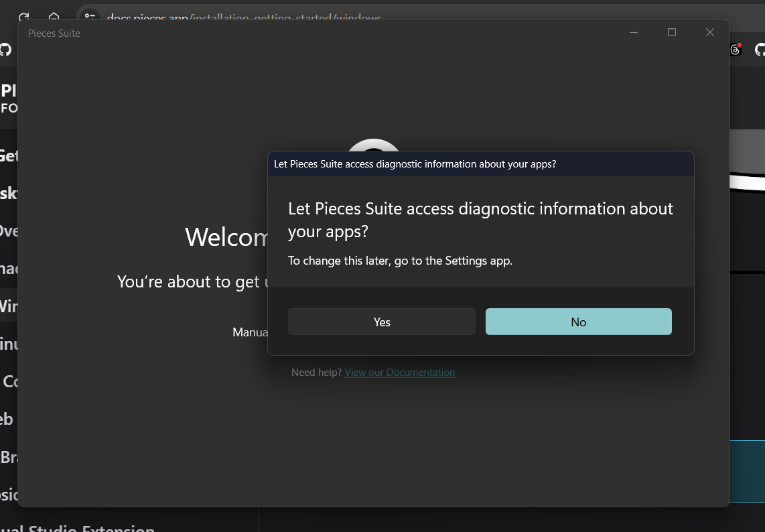Click the dialog's large heading question
Screen dimensions: 765x532
(x=480, y=220)
